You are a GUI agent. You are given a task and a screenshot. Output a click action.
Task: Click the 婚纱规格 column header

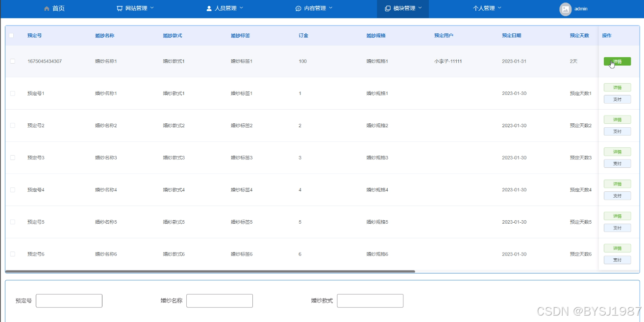click(x=376, y=36)
